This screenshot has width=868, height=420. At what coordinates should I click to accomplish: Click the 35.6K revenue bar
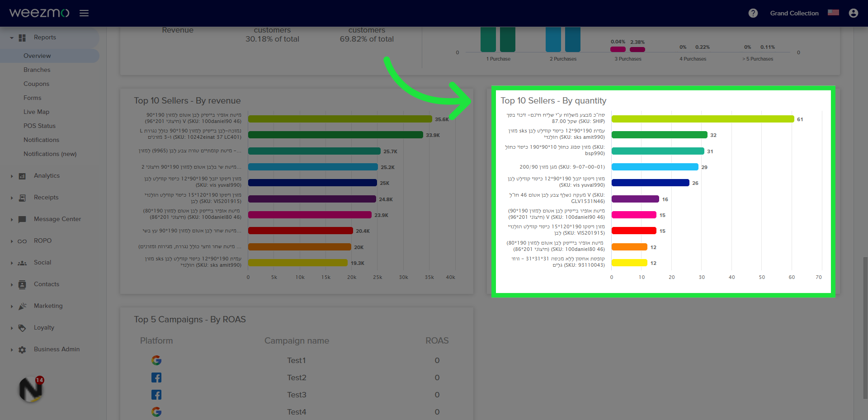[x=340, y=119]
